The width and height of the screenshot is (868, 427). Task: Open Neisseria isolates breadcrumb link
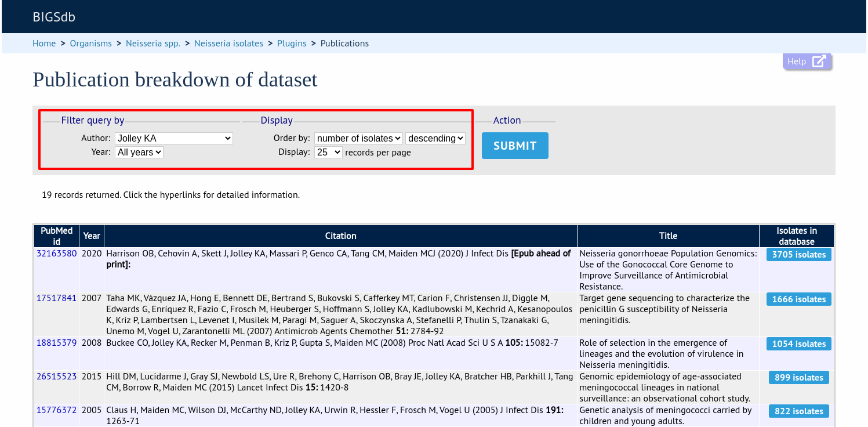tap(228, 44)
